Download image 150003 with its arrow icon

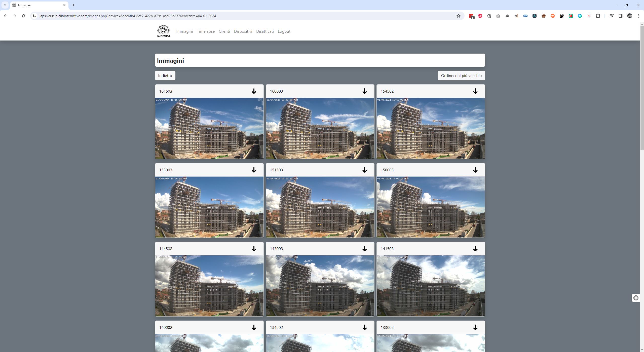click(475, 170)
